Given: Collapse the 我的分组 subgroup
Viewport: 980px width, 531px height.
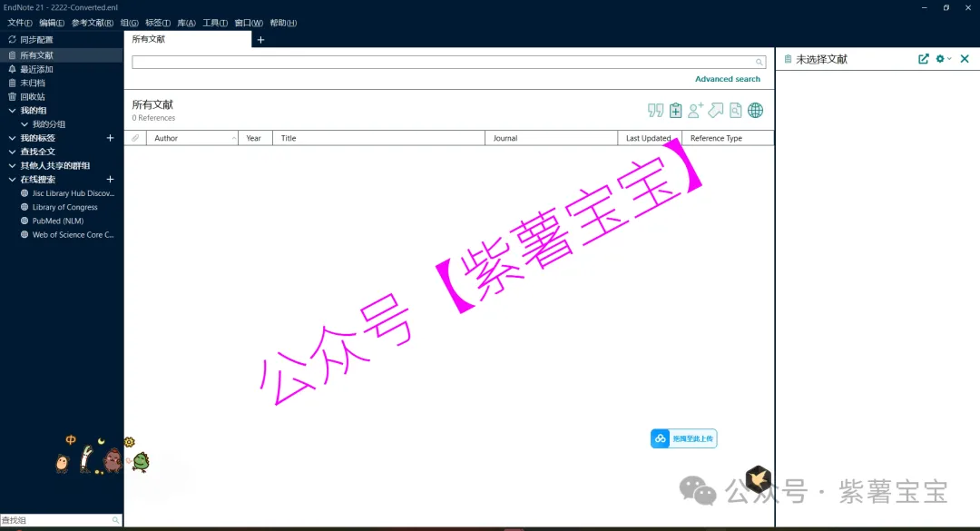Looking at the screenshot, I should click(24, 124).
